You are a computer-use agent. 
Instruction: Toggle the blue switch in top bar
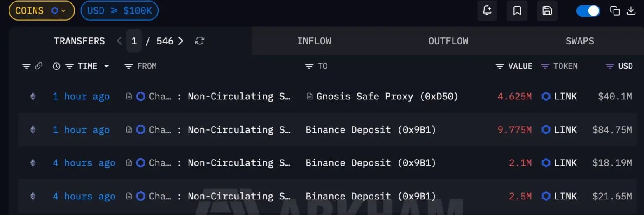coord(588,11)
